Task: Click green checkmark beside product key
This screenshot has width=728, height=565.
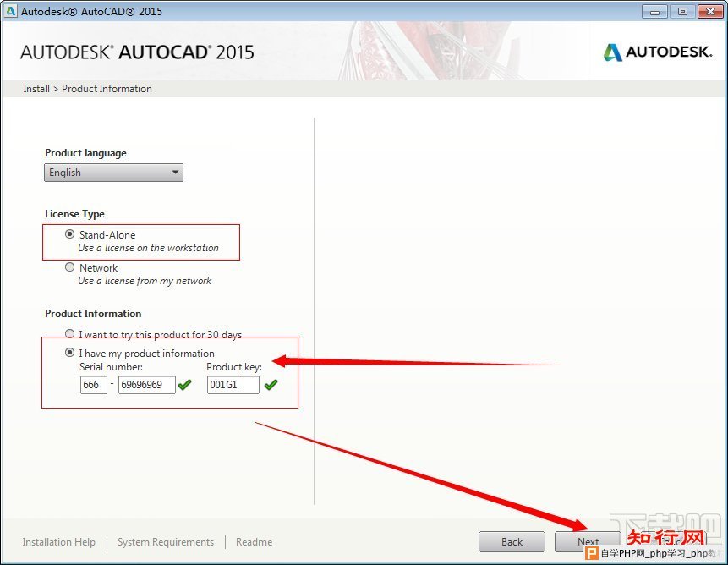Action: point(271,385)
